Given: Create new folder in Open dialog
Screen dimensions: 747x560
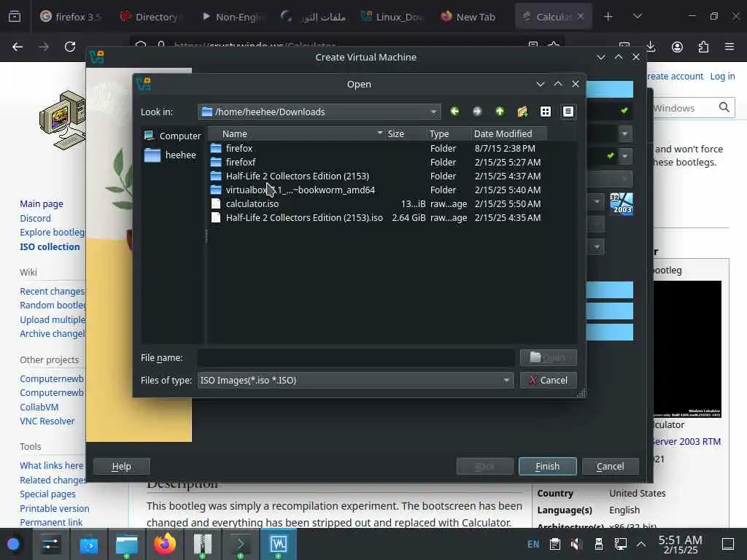Looking at the screenshot, I should 522,112.
